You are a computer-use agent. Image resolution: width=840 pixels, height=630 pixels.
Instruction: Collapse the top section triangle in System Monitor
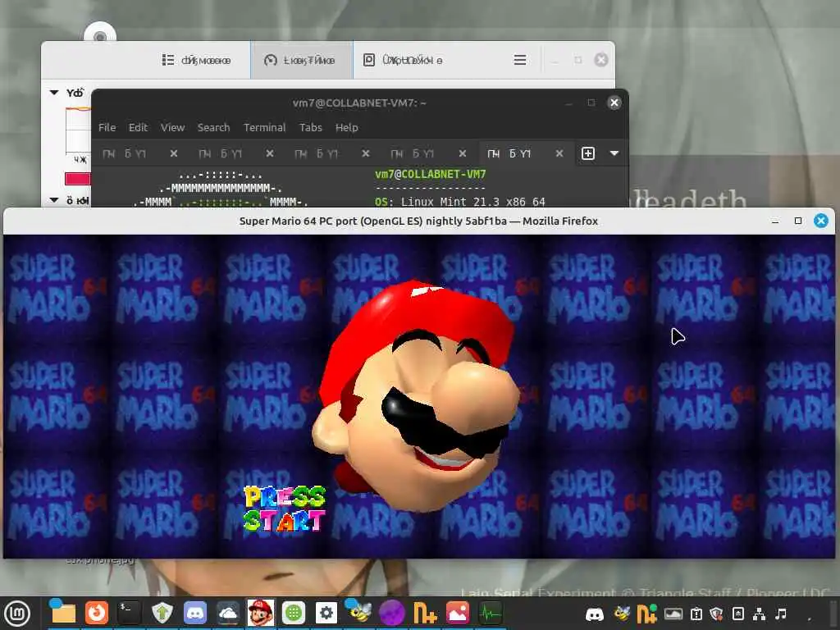[x=54, y=93]
